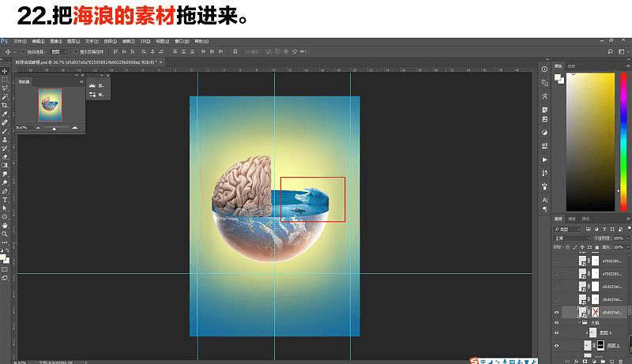Toggle the layer filter on/off switch
Image resolution: width=632 pixels, height=364 pixels.
point(629,228)
